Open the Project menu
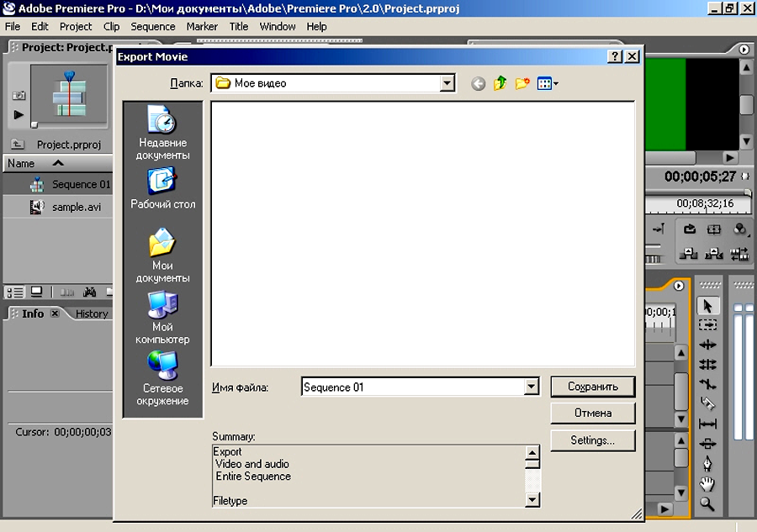This screenshot has width=757, height=532. tap(76, 27)
